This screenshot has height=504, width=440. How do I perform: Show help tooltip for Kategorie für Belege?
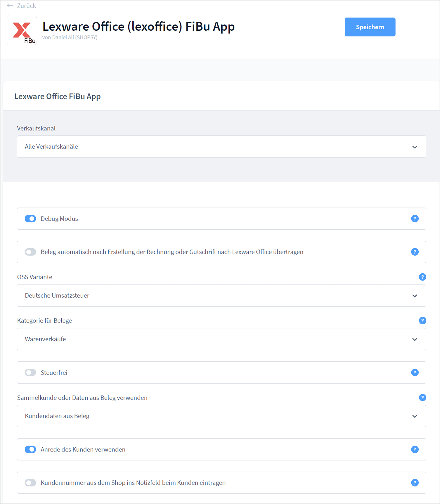pos(422,321)
